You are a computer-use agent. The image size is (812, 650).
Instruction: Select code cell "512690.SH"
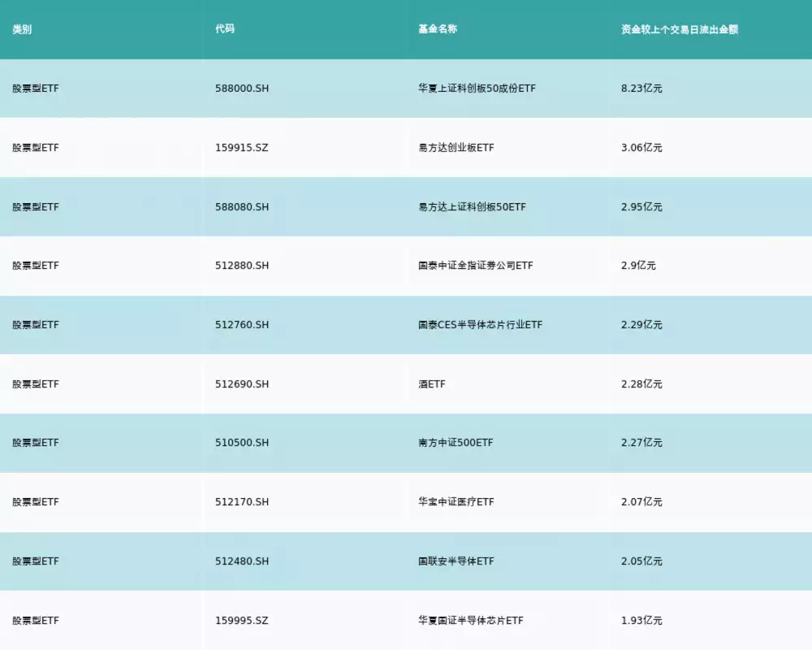(x=242, y=384)
